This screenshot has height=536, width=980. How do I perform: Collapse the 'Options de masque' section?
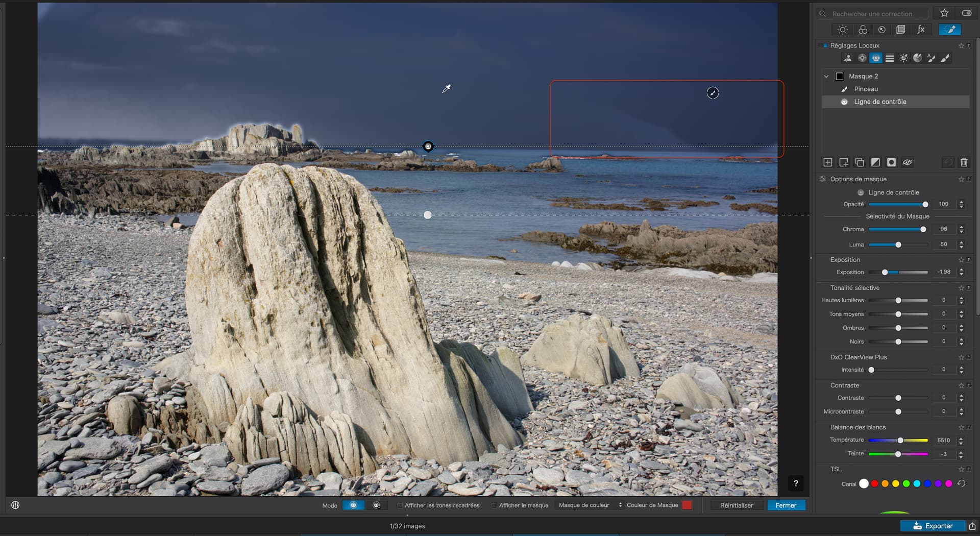[x=858, y=179]
